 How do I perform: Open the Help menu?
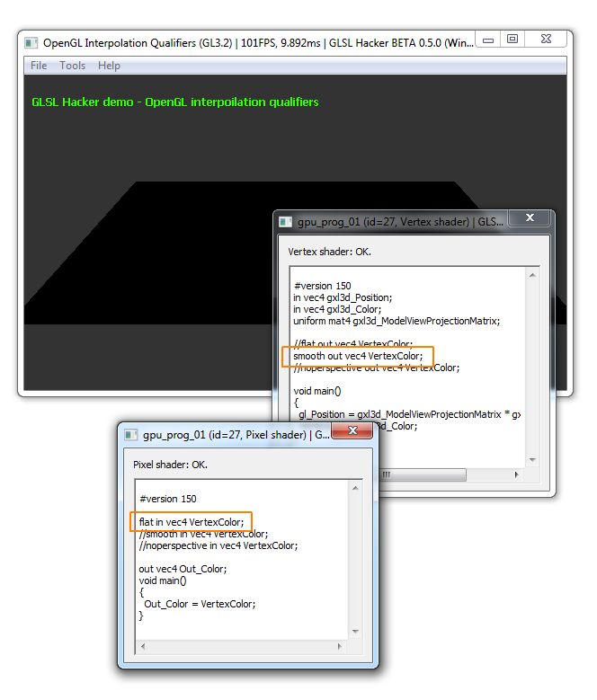[109, 66]
